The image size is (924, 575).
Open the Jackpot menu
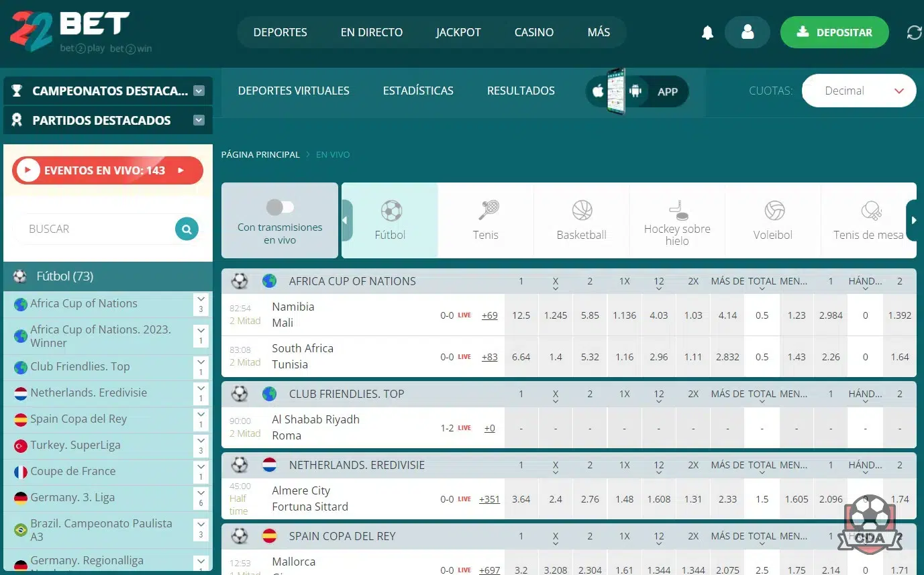pos(458,32)
